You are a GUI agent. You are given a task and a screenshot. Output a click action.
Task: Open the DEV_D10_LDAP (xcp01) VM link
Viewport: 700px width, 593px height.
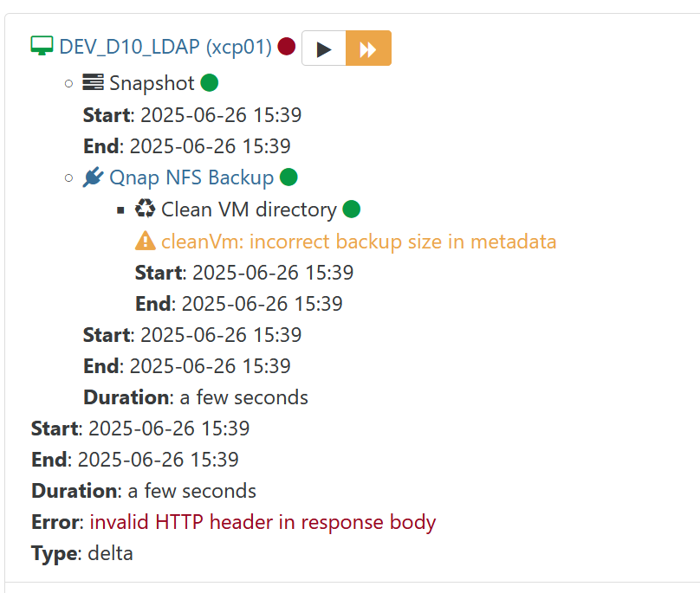[x=165, y=47]
